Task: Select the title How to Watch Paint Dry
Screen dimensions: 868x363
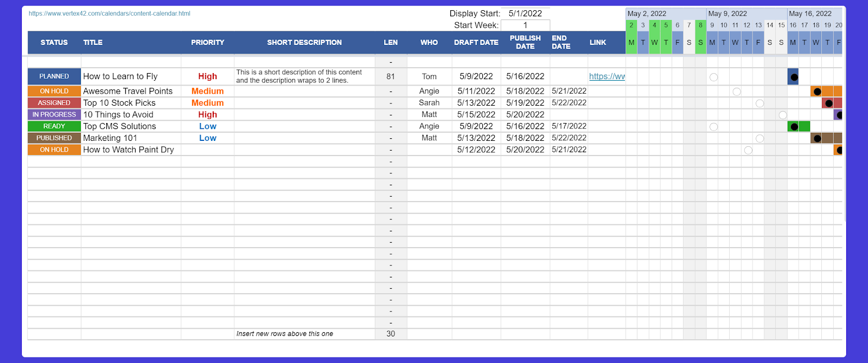Action: 129,150
